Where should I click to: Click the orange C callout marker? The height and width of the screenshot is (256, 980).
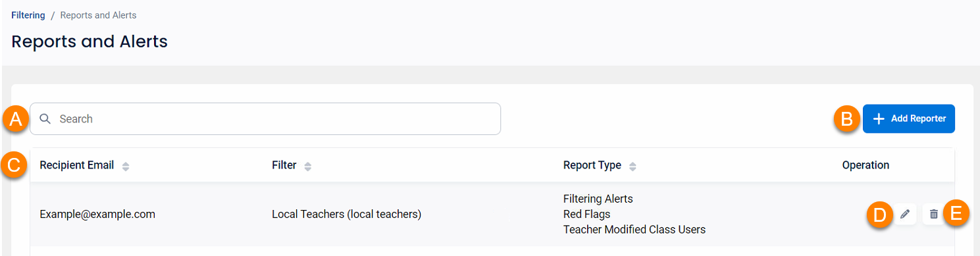[x=14, y=165]
